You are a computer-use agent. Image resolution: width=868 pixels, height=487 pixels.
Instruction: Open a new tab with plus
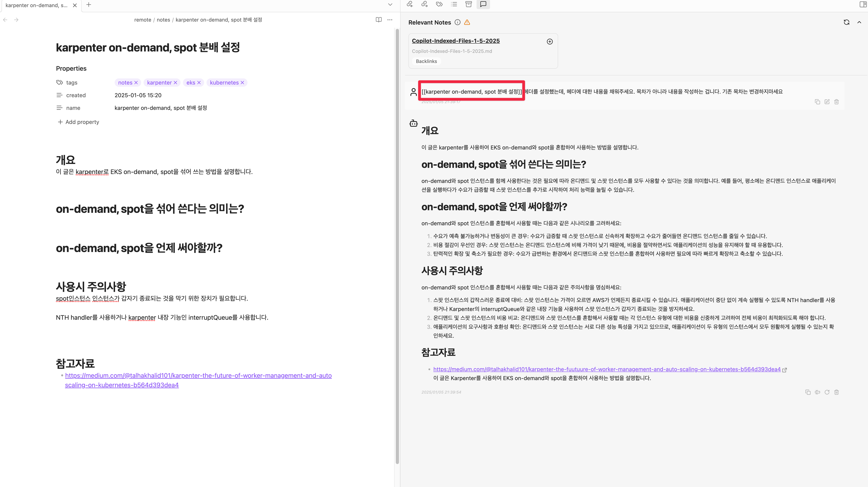(89, 5)
